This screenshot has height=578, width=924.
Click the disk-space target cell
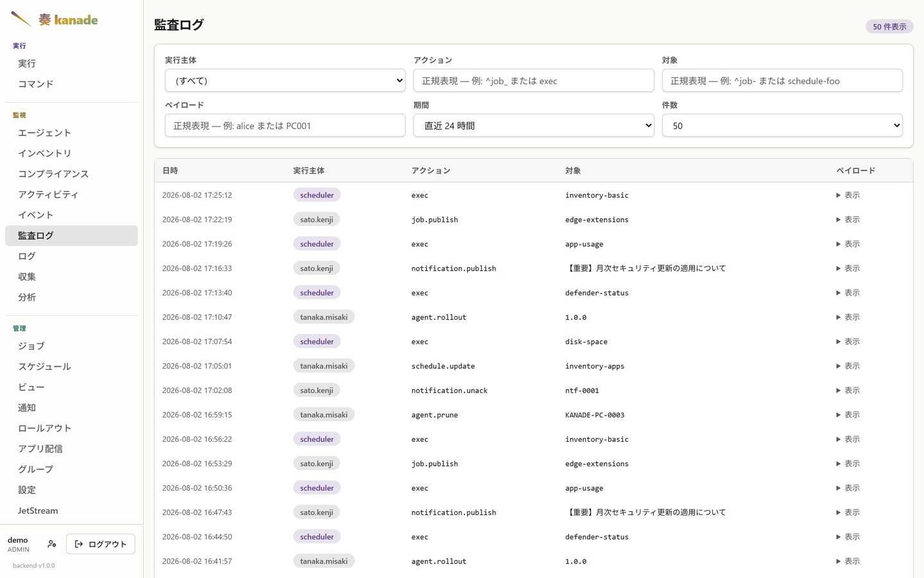[x=586, y=342]
